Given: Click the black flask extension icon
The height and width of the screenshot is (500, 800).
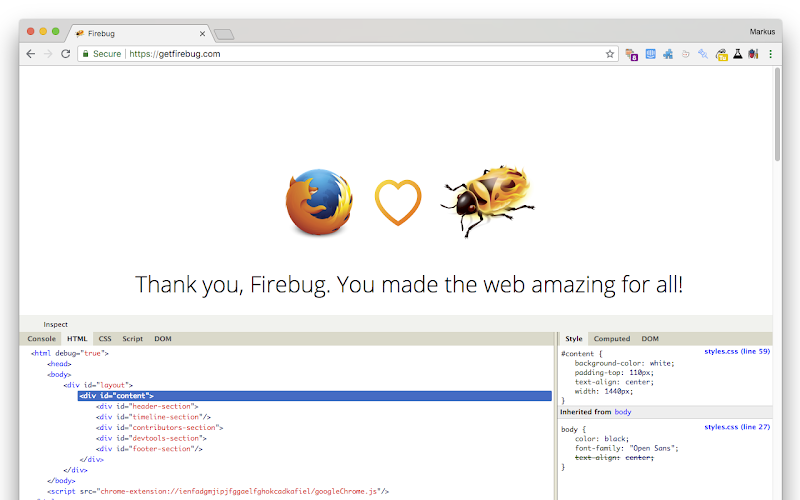Looking at the screenshot, I should point(738,54).
